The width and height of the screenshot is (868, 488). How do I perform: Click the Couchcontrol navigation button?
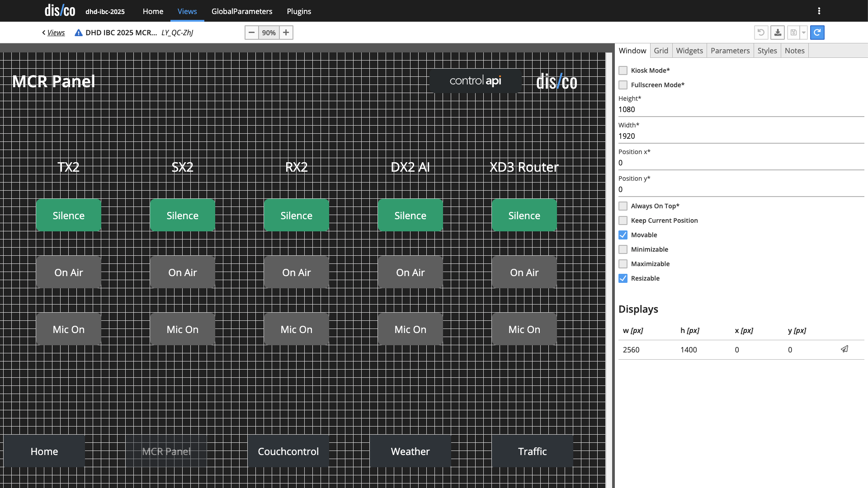point(288,451)
